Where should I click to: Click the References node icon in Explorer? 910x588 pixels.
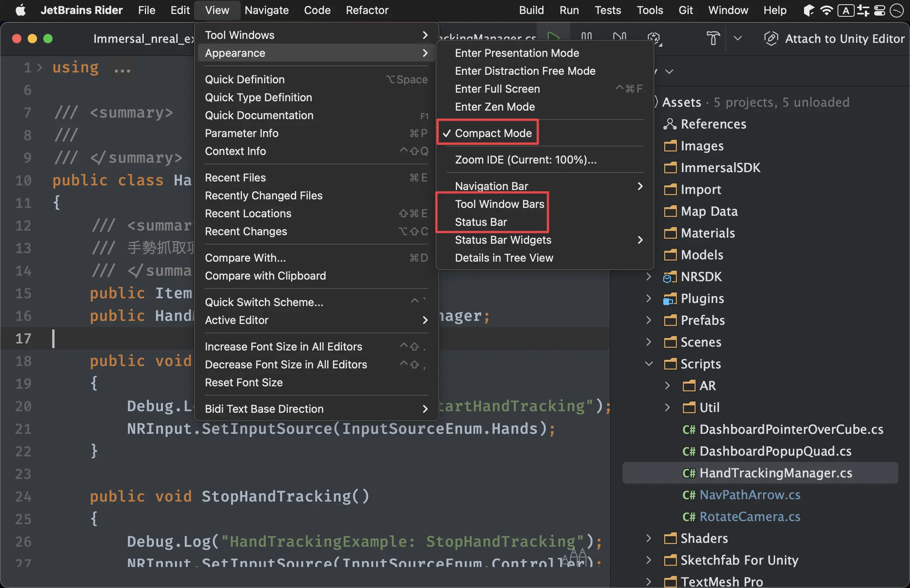[x=670, y=124]
